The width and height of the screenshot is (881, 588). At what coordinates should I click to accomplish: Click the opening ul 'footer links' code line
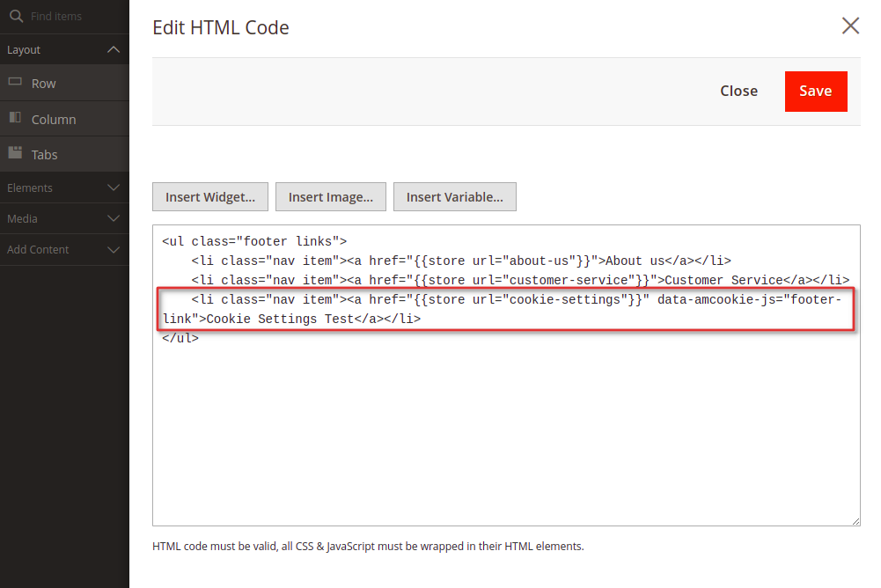point(254,241)
